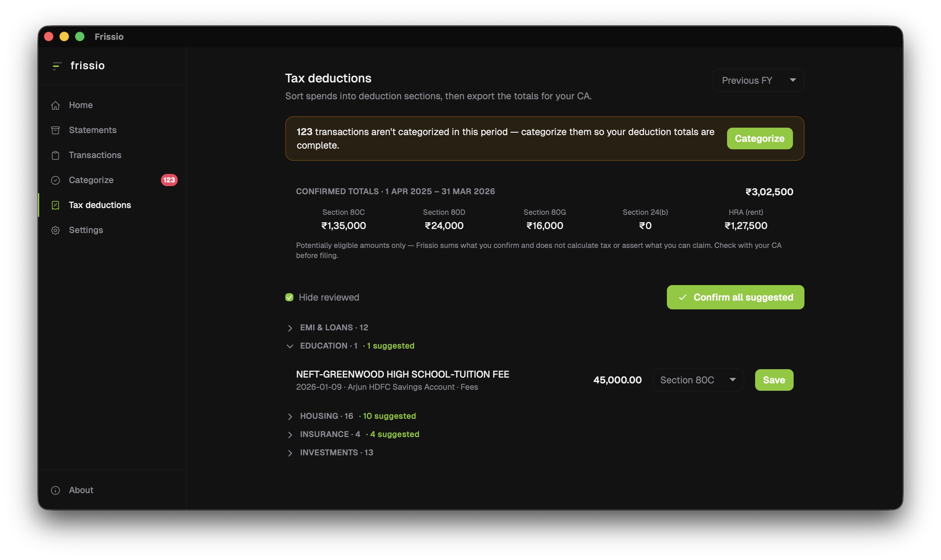Viewport: 941px width, 560px height.
Task: Click the About info icon
Action: click(x=55, y=490)
